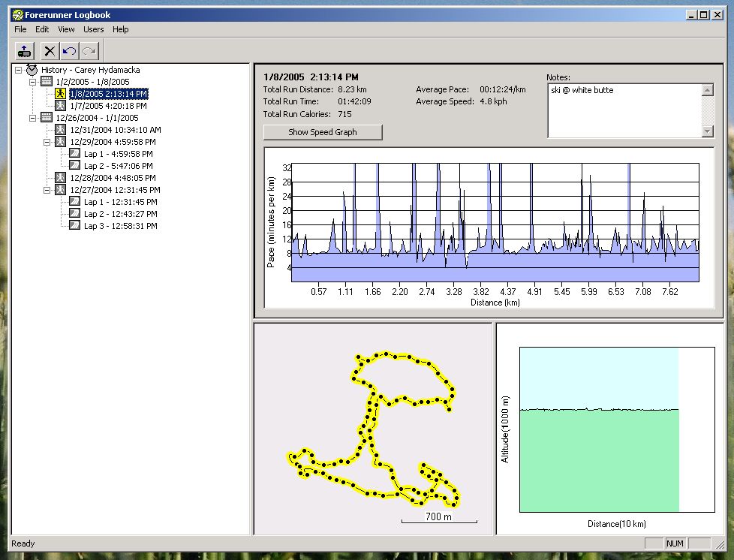Click runner icon for 12/29/2004 4:59:58 PM
The height and width of the screenshot is (560, 734).
pos(60,142)
